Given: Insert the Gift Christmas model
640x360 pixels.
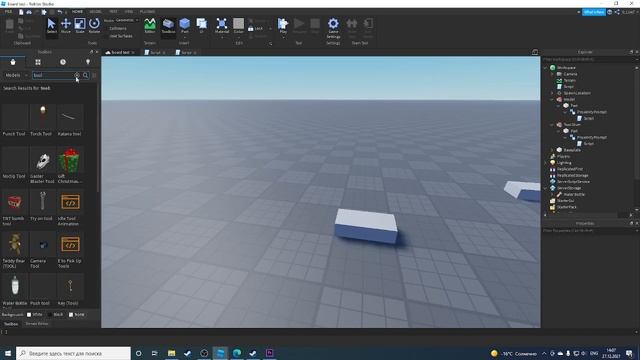Looking at the screenshot, I should (70, 165).
